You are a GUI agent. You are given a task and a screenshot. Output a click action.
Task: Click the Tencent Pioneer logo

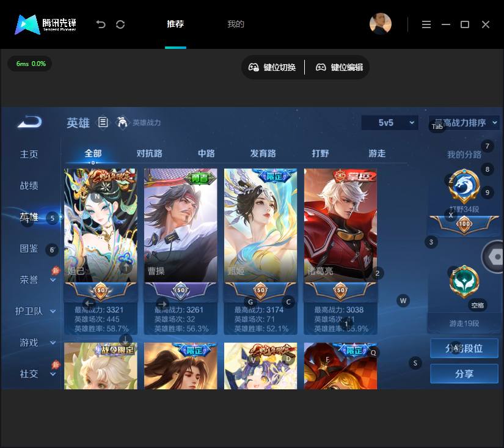pyautogui.click(x=45, y=24)
